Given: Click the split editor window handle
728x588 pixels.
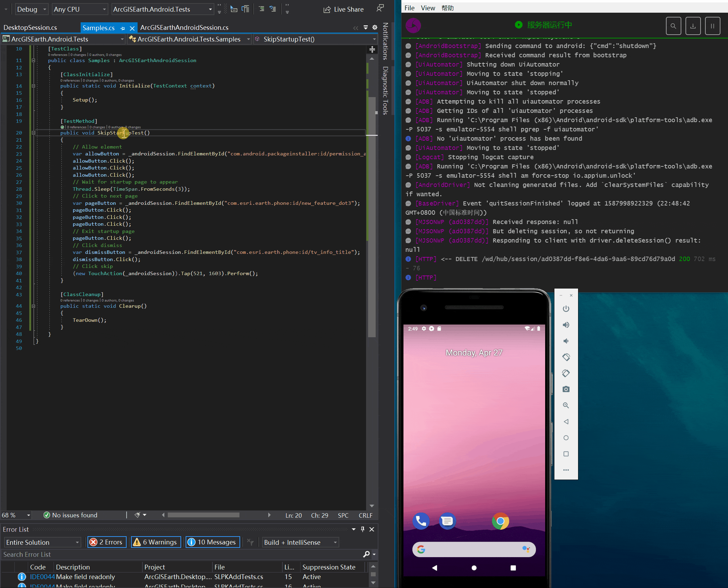Looking at the screenshot, I should click(x=372, y=50).
